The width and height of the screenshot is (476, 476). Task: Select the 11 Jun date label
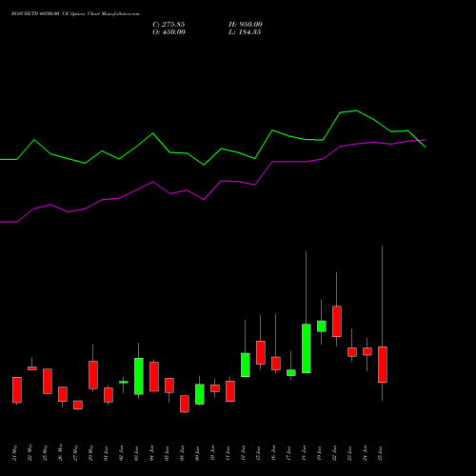(228, 453)
